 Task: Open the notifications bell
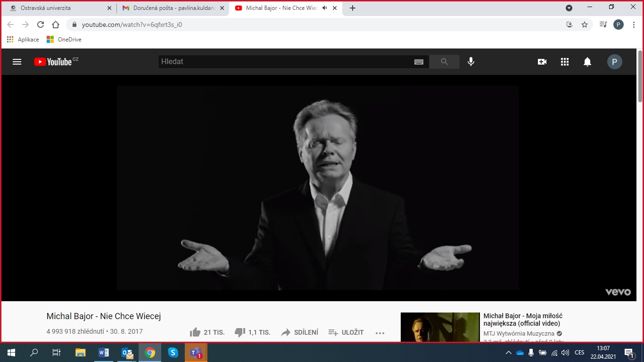pyautogui.click(x=587, y=62)
